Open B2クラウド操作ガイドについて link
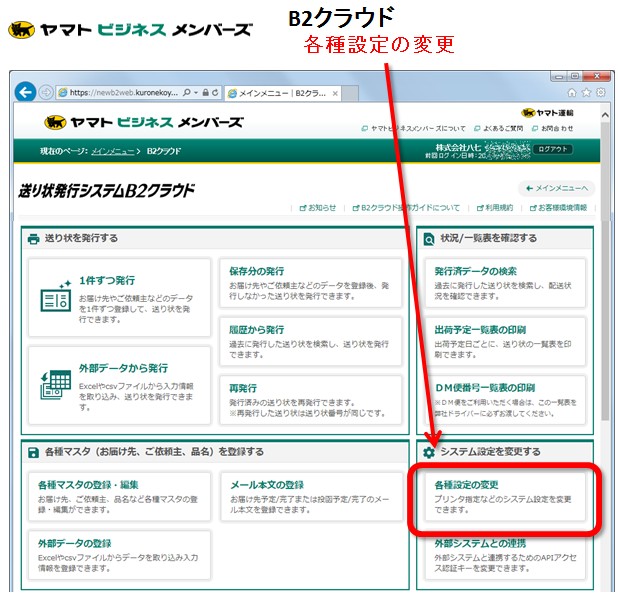 click(x=406, y=208)
